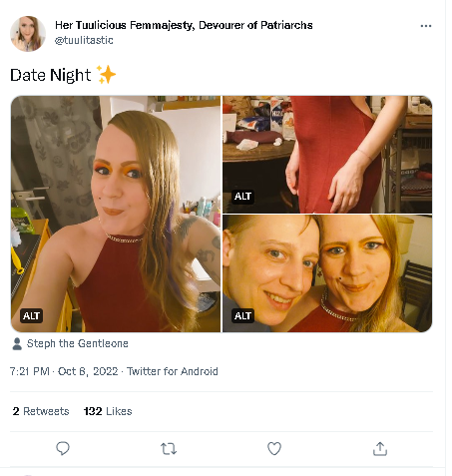Like the tweet with the heart icon
Screen dimensions: 452x476
click(274, 448)
